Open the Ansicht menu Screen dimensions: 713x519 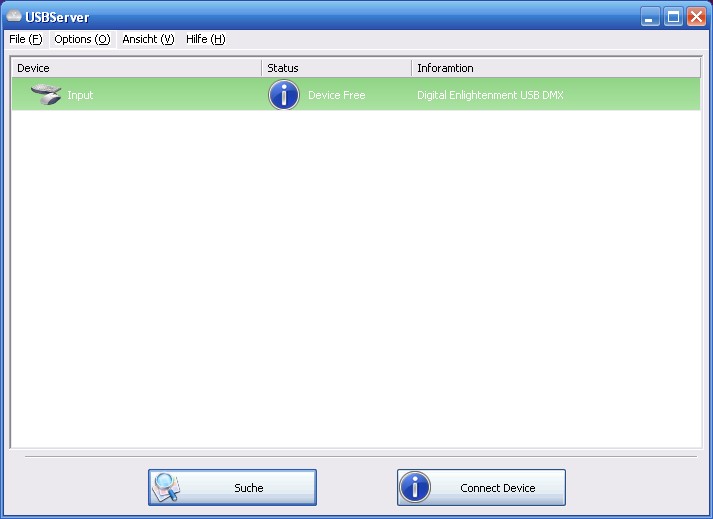tap(148, 39)
